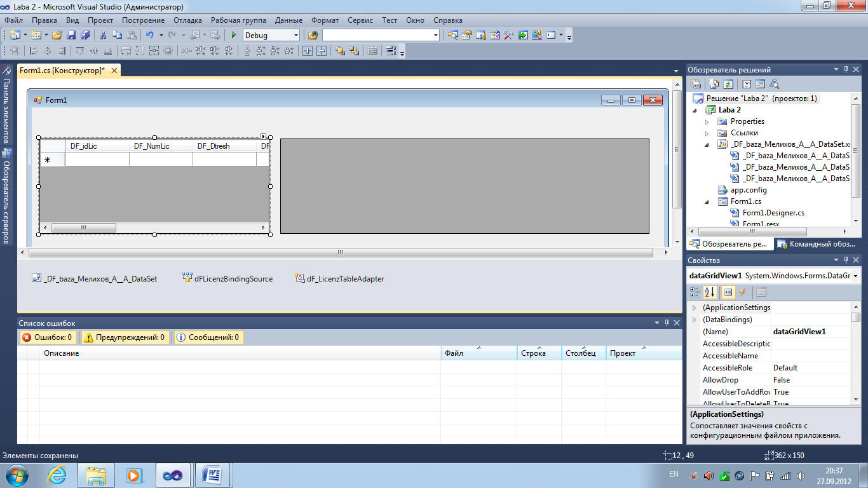Click the Copy toolbar icon
This screenshot has width=868, height=488.
point(118,36)
